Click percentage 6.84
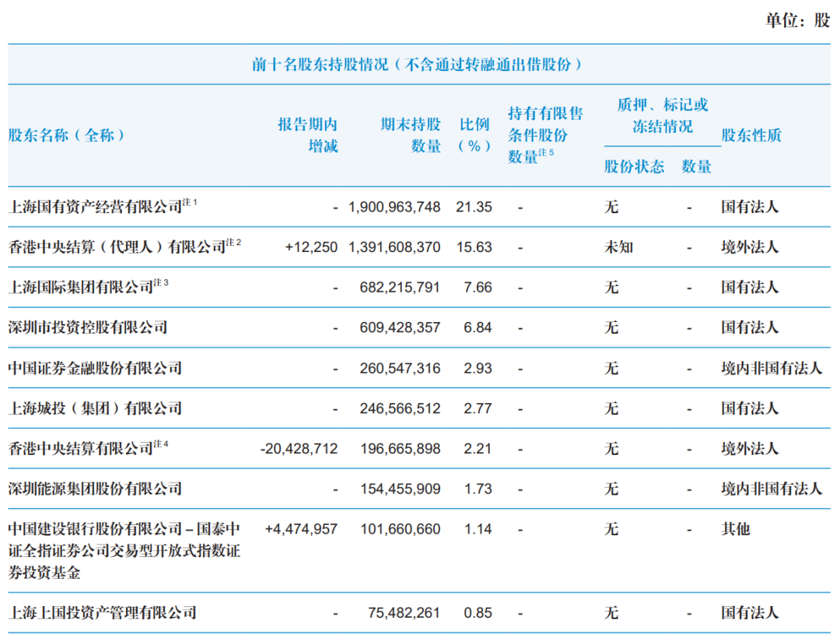Screen dimensions: 840x634 (x=478, y=328)
